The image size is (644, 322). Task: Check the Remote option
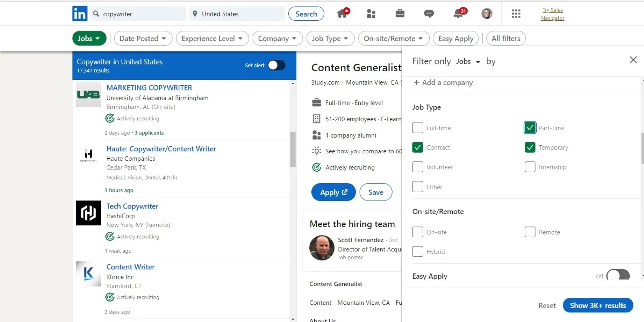point(530,232)
